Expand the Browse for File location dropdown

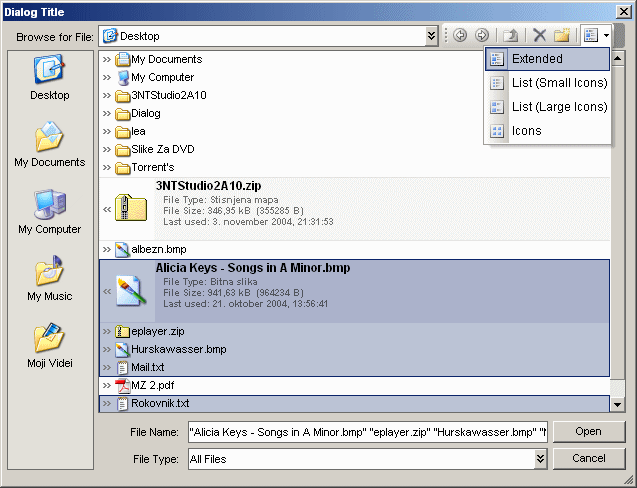tap(431, 36)
